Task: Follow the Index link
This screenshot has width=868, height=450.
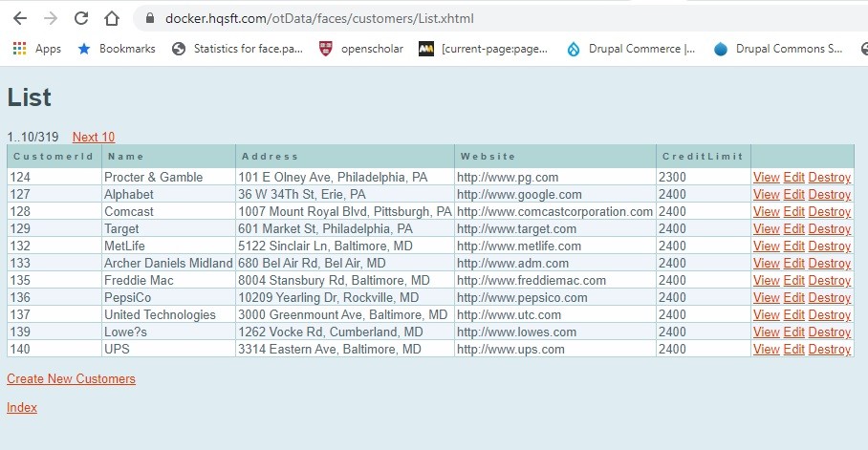Action: (22, 407)
